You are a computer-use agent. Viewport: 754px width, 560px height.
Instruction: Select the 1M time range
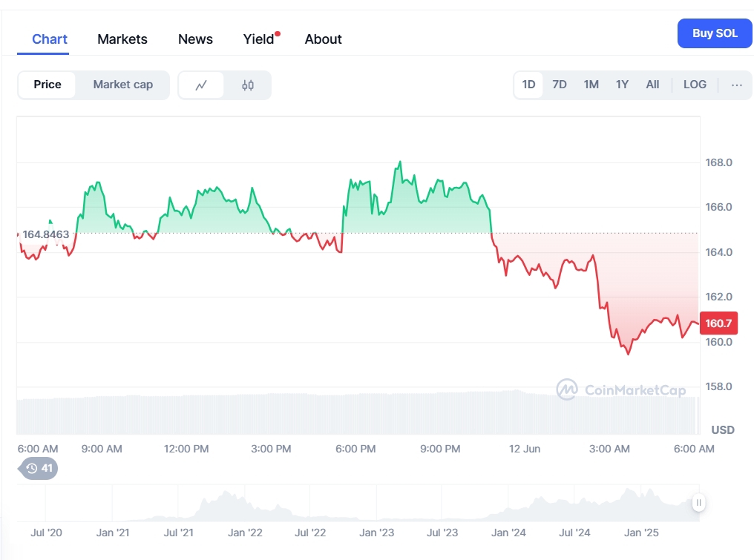pos(591,85)
